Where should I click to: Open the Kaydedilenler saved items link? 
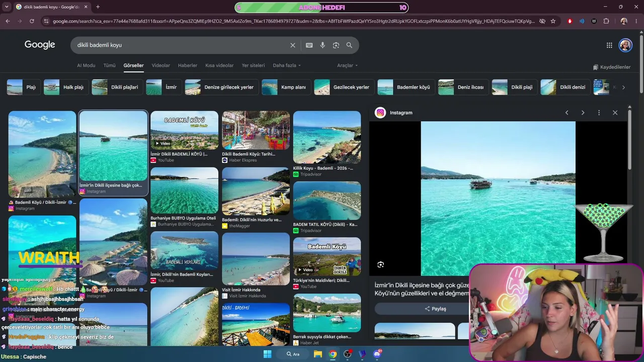pos(611,67)
